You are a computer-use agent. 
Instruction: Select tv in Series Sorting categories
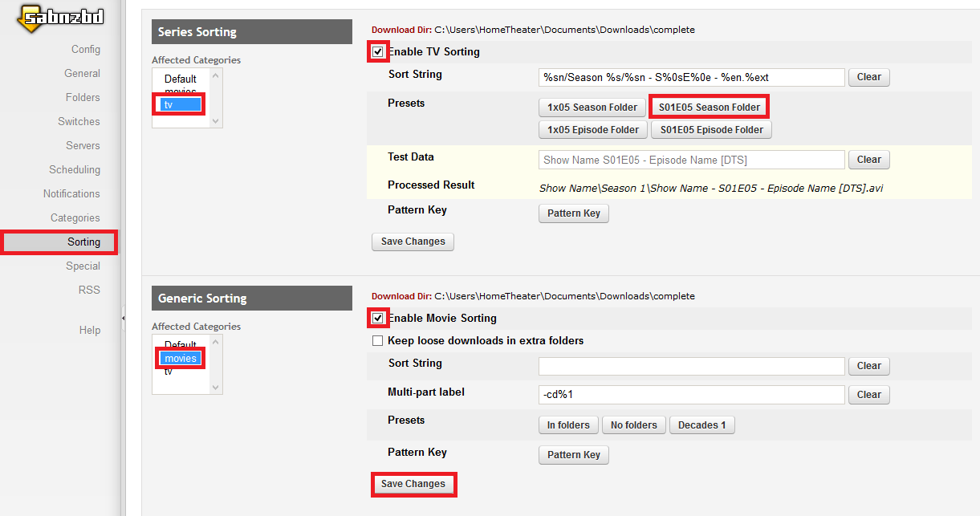pos(181,104)
